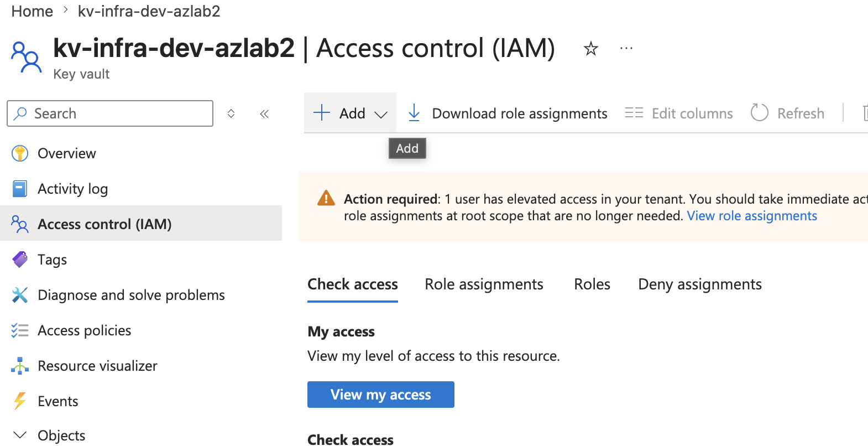This screenshot has height=446, width=868.
Task: Click the plus icon on Add
Action: 322,113
